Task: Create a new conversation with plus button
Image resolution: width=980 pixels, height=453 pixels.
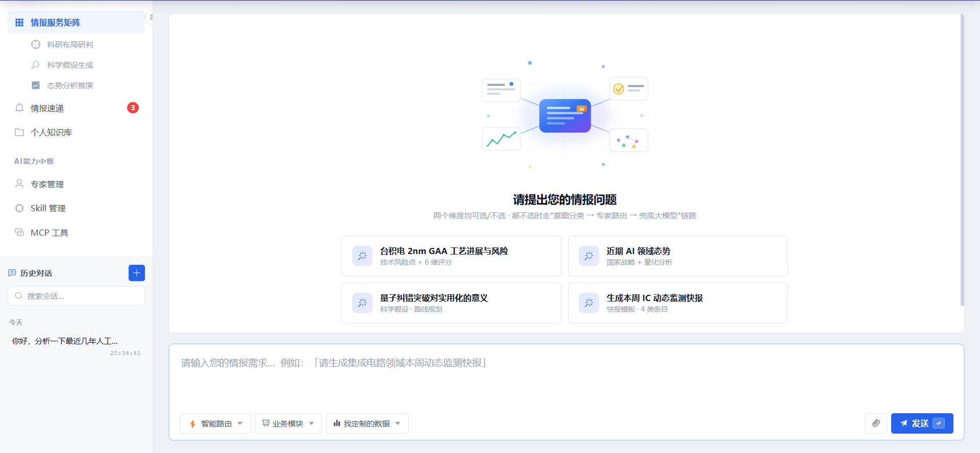Action: click(x=137, y=273)
